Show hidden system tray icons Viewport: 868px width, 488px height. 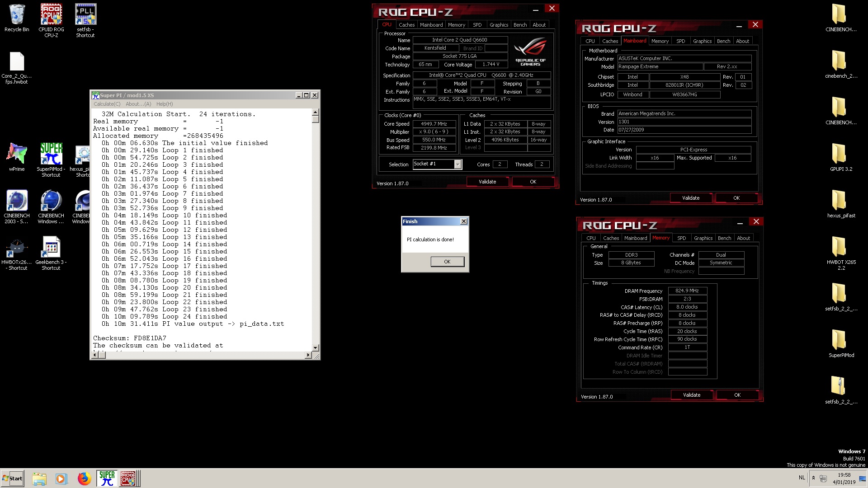pos(813,478)
